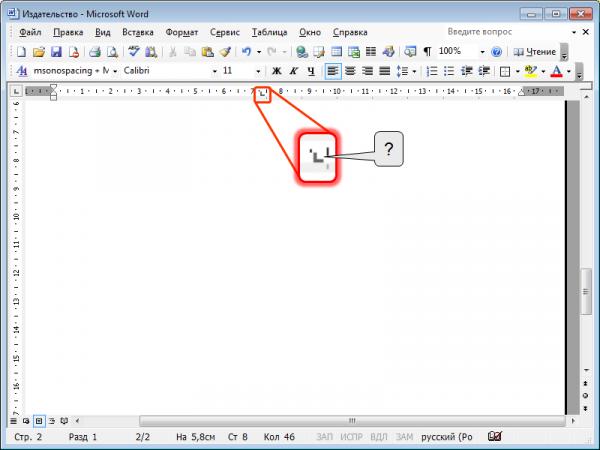Open the 100% zoom dropdown

pos(482,52)
